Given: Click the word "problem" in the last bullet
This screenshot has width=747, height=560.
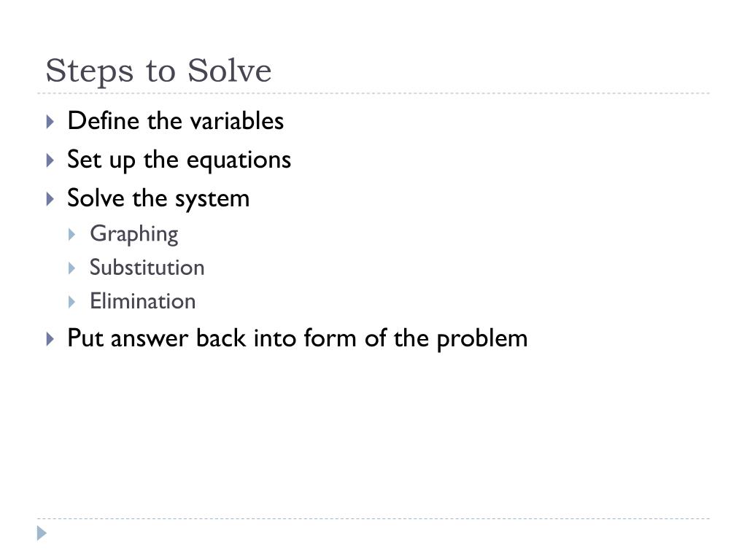Looking at the screenshot, I should tap(482, 340).
